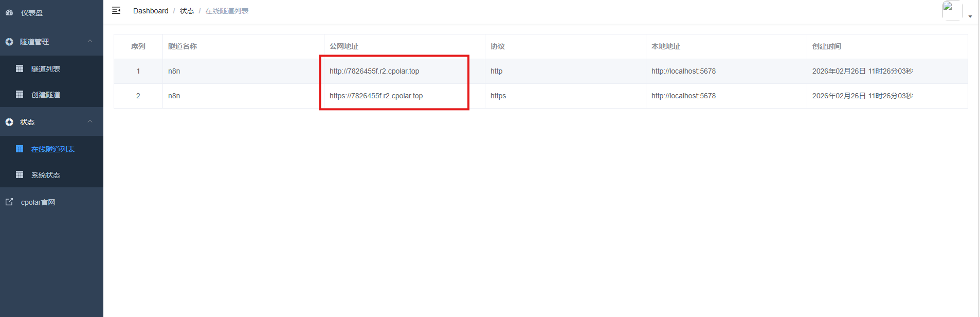Image resolution: width=980 pixels, height=317 pixels.
Task: Collapse the 状态 menu chevron
Action: [x=90, y=121]
